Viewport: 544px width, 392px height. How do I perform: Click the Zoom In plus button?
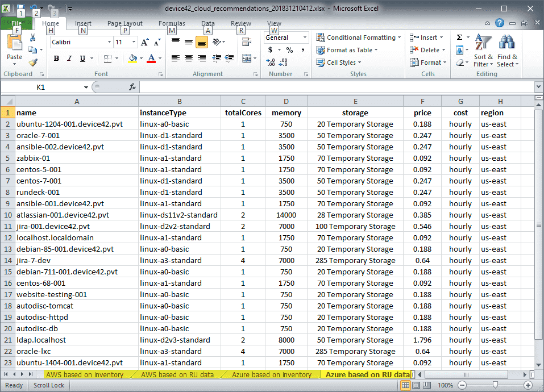[528, 385]
